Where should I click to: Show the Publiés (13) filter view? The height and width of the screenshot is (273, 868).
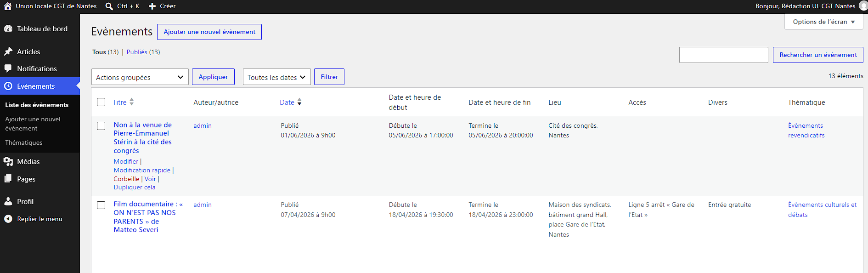(143, 52)
